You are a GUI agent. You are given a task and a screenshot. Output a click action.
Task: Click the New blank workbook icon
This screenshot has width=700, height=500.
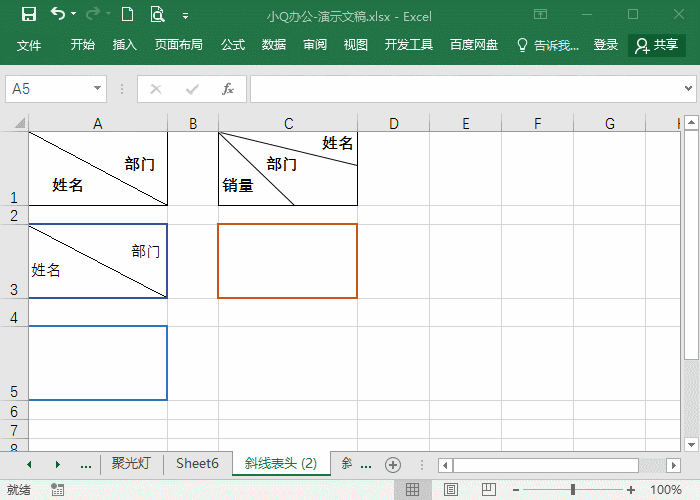click(x=127, y=14)
